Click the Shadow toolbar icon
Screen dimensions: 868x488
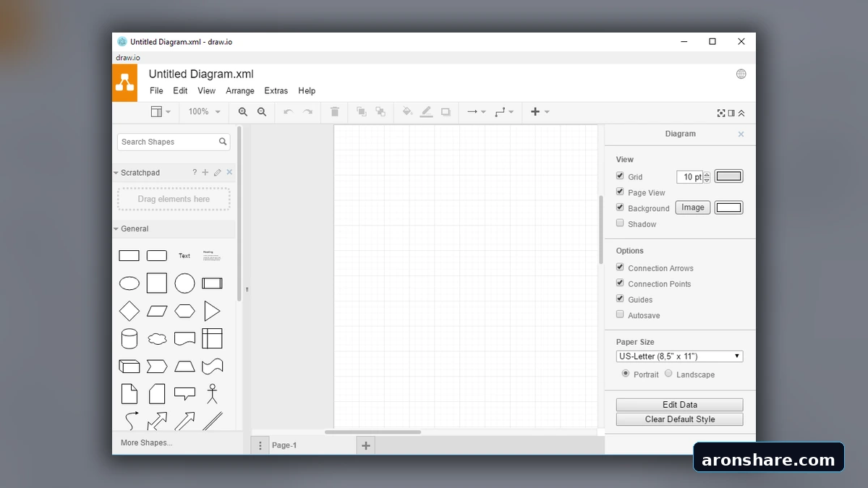click(x=446, y=112)
